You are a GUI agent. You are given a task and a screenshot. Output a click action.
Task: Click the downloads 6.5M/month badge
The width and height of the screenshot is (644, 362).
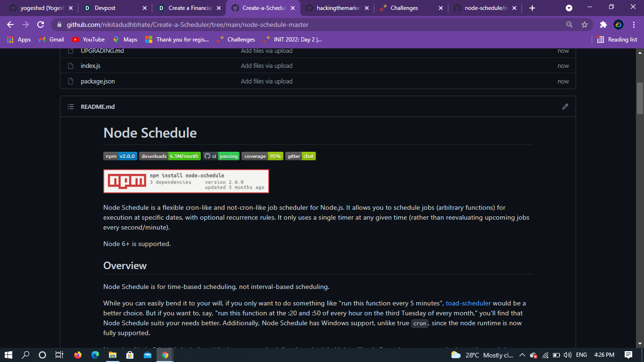170,156
